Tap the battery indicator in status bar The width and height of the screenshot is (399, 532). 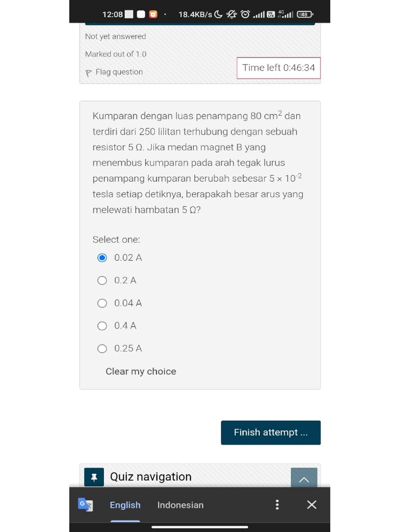coord(305,14)
